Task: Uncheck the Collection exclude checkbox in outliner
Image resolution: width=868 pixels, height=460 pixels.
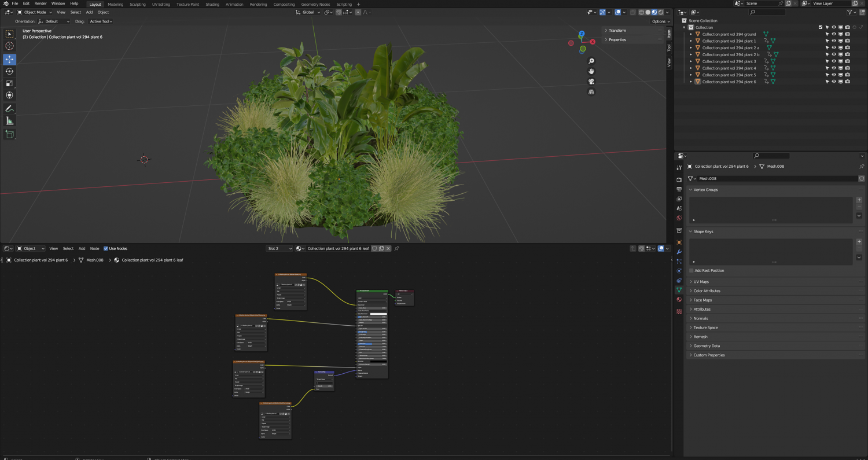Action: (x=821, y=27)
